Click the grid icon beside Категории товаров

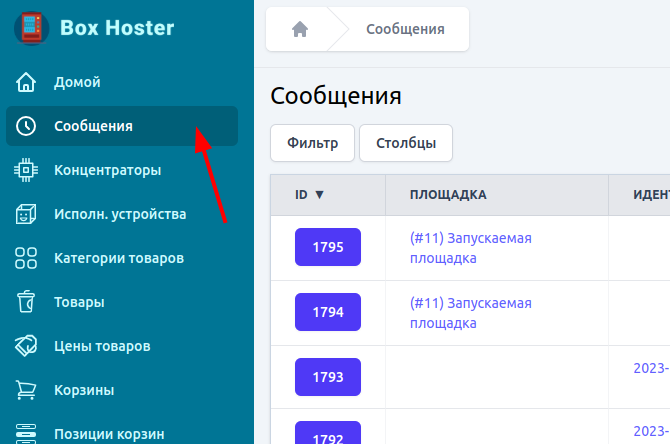point(26,258)
